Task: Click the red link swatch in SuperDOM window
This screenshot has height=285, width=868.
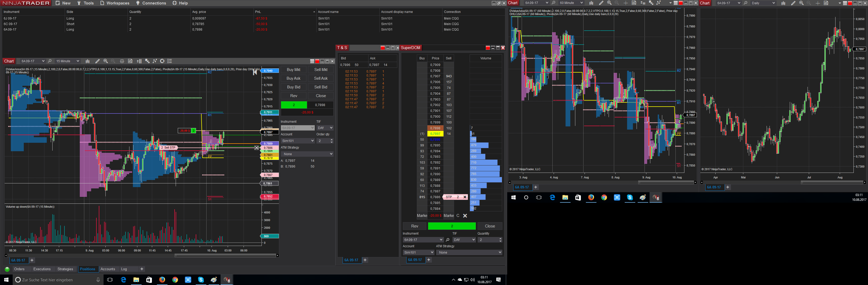Action: pos(488,48)
